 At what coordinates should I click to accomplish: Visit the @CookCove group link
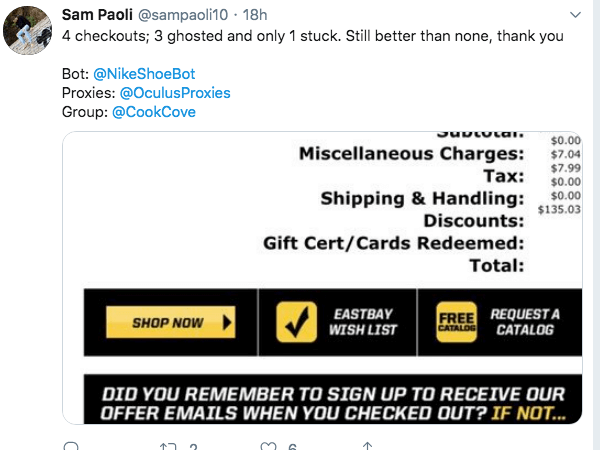154,112
